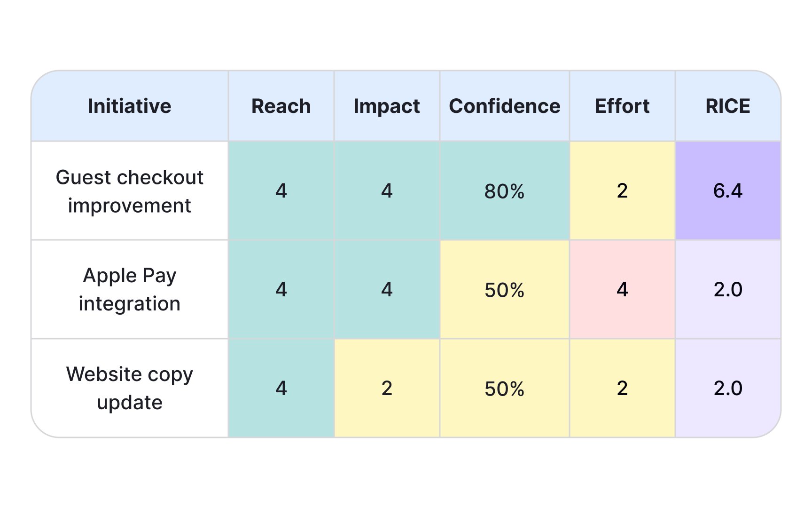Select the Confidence column header
Screen dimensions: 812x508
point(505,106)
